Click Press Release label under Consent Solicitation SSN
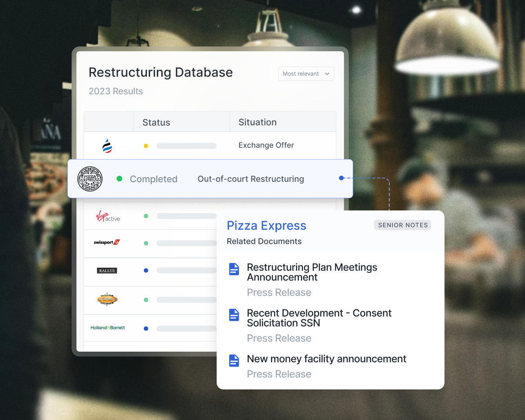 279,338
